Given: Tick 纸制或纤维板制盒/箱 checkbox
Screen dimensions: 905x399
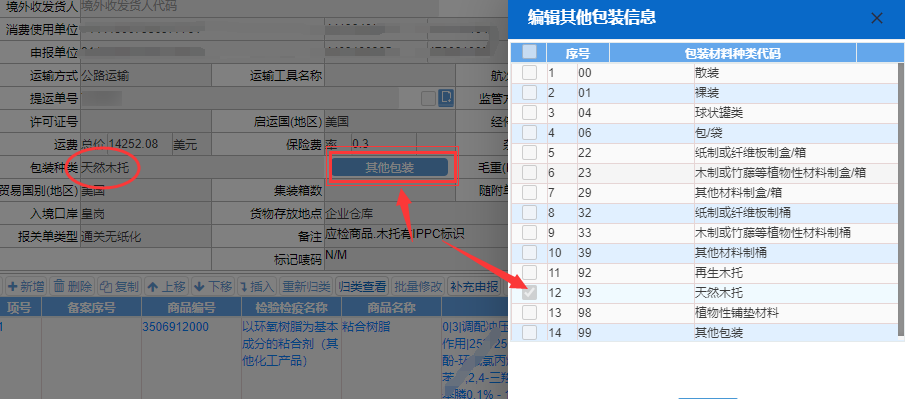Looking at the screenshot, I should (x=529, y=152).
